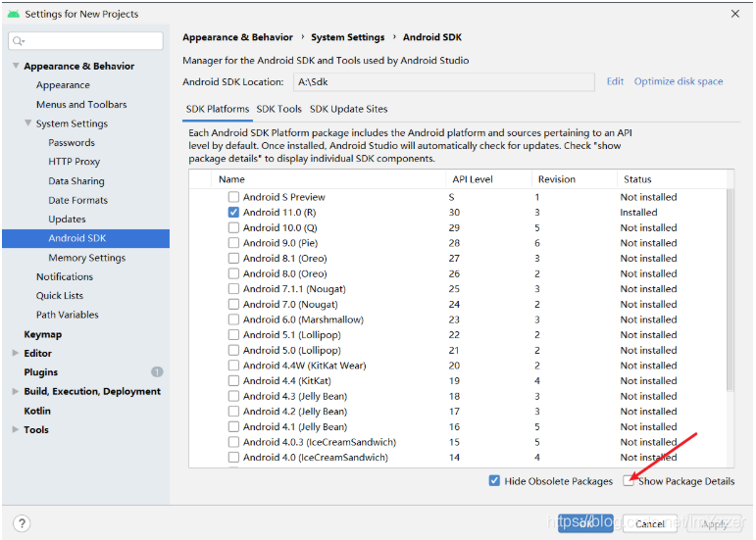Click Optimize disk space link

tap(679, 81)
